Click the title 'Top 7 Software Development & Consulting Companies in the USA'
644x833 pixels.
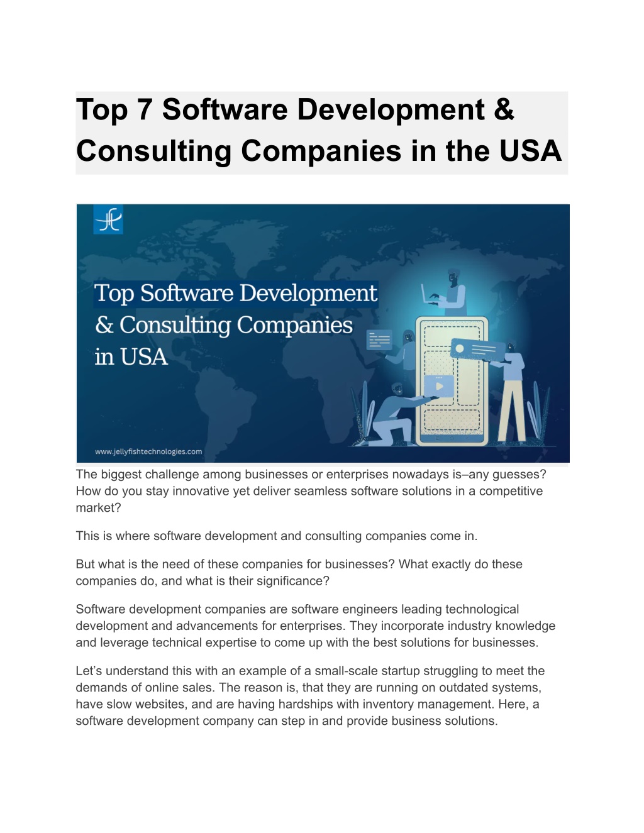click(x=319, y=131)
